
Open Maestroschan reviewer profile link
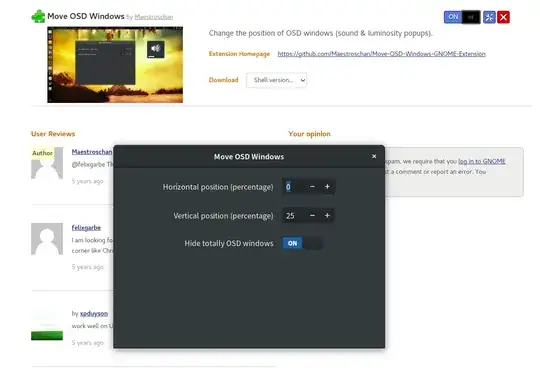click(92, 152)
